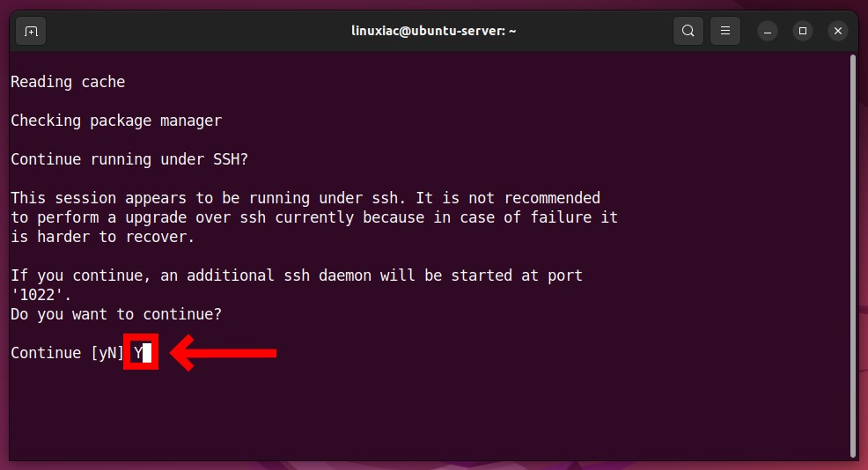Click the 'is harder to recover.' line
This screenshot has width=868, height=470.
(103, 237)
